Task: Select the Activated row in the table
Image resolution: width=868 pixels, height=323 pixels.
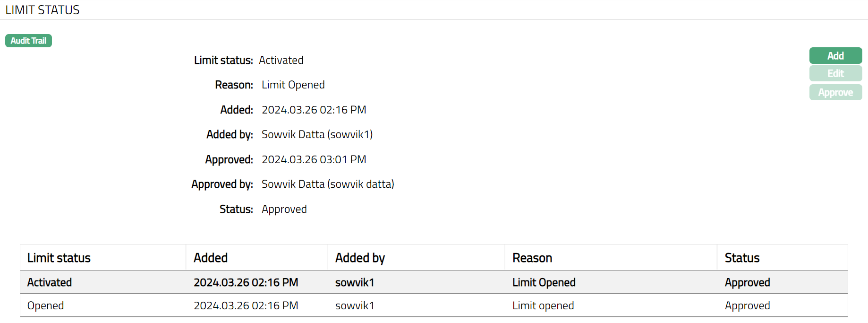Action: (50, 282)
